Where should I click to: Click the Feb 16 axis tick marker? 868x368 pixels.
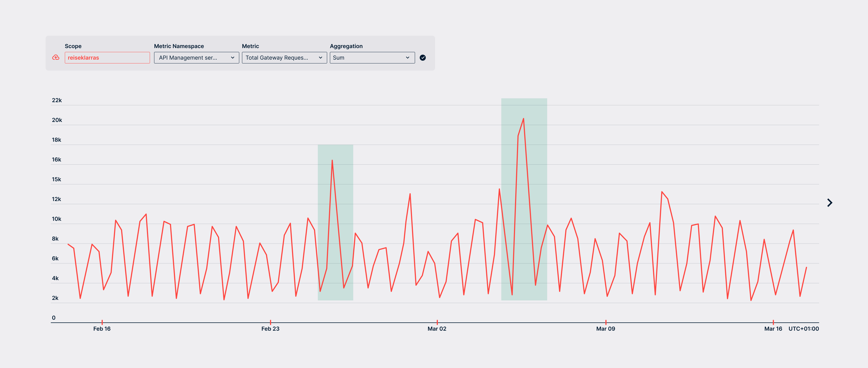click(102, 322)
